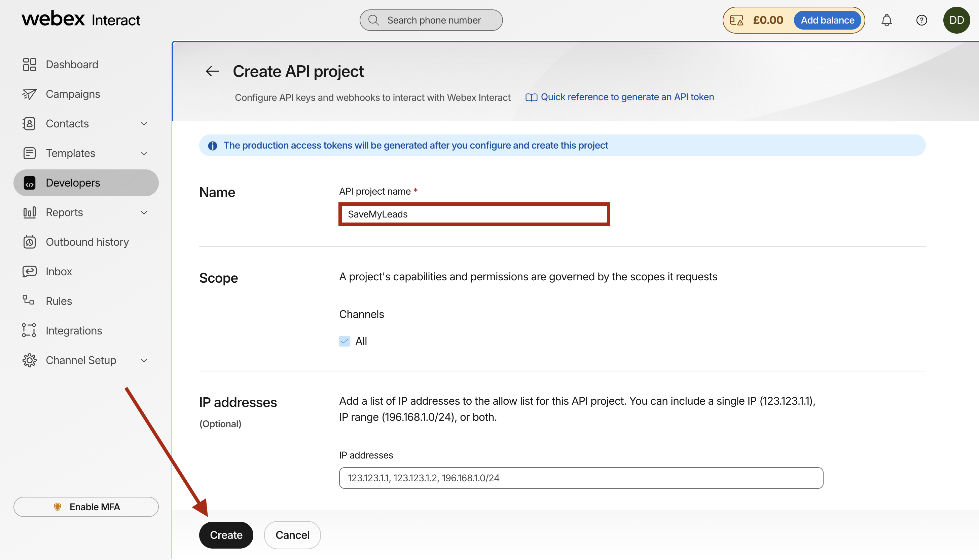Viewport: 979px width, 560px height.
Task: Click the Dashboard grid icon
Action: pos(29,64)
